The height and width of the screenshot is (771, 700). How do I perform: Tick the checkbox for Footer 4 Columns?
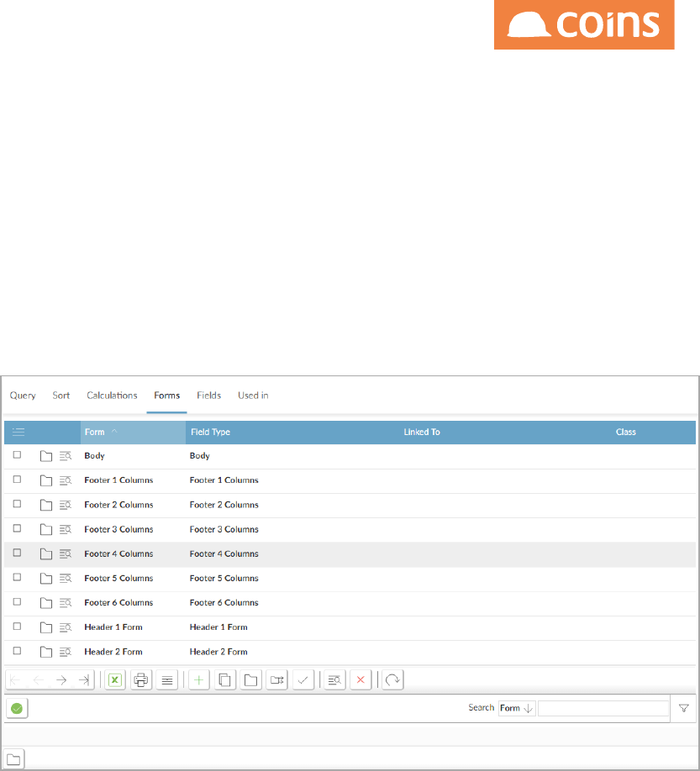point(17,553)
